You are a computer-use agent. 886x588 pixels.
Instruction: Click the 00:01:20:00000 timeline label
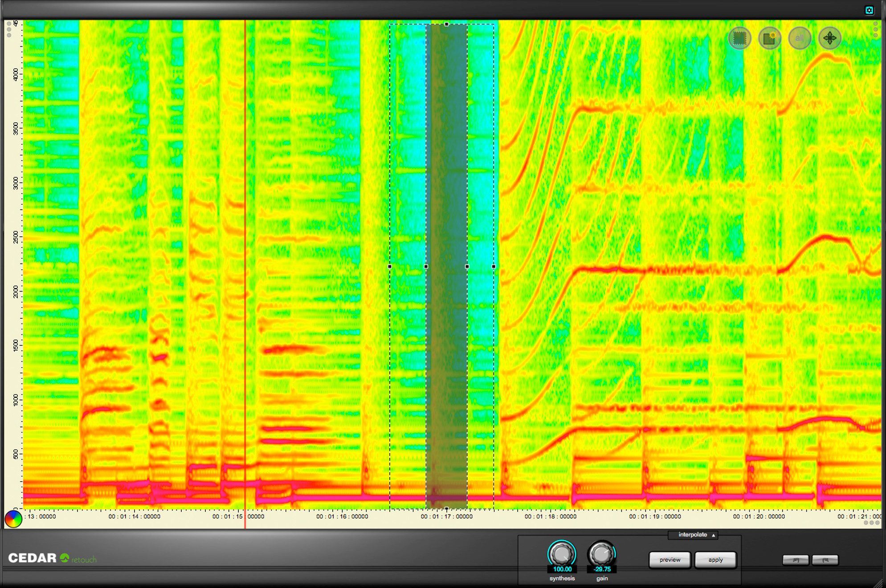pyautogui.click(x=759, y=517)
